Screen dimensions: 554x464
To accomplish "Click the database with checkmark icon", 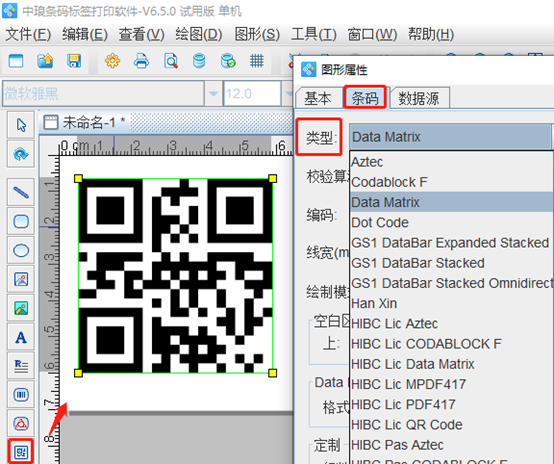I will [228, 61].
